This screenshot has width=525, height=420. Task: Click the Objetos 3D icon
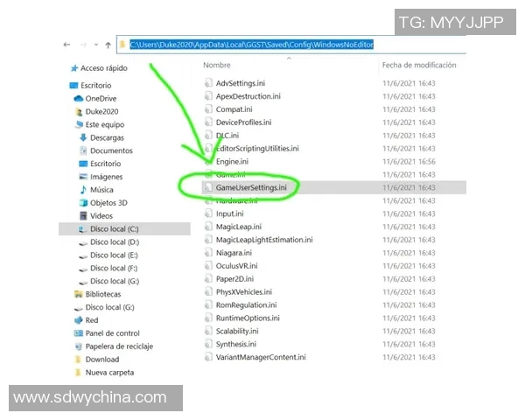point(83,202)
